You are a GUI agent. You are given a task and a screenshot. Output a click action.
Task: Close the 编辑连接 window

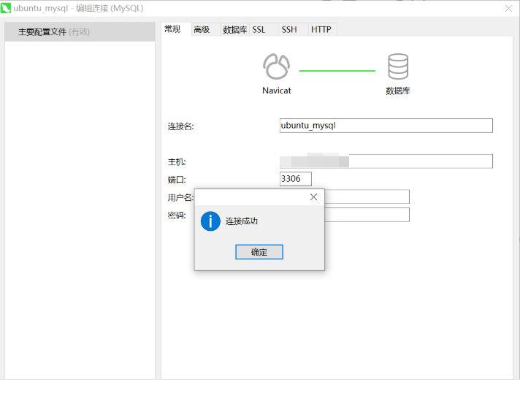coord(508,8)
